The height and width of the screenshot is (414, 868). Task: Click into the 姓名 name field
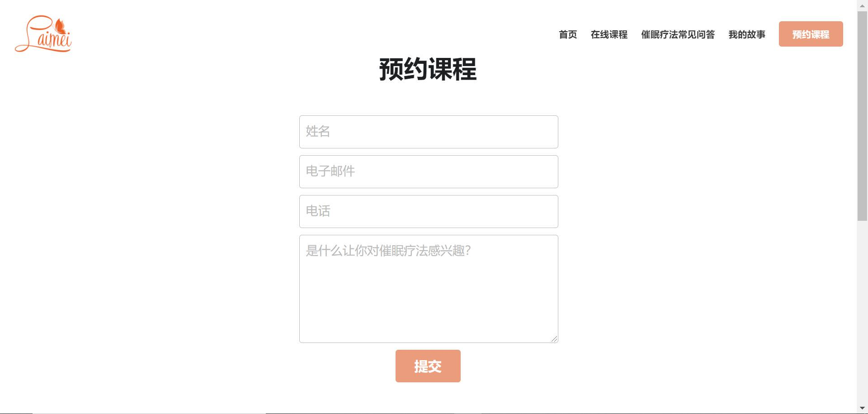click(428, 132)
